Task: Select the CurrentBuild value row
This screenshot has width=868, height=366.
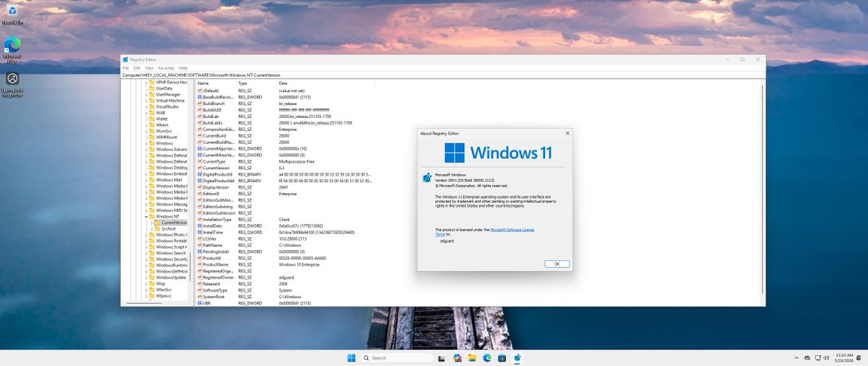Action: tap(285, 135)
